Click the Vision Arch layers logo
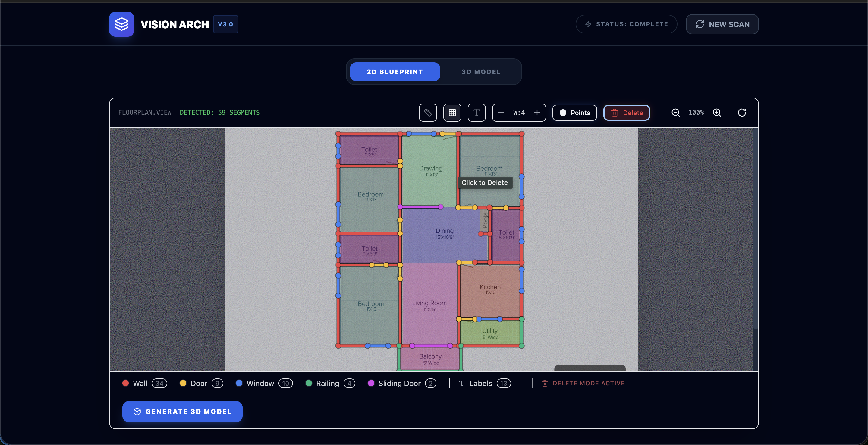Image resolution: width=868 pixels, height=445 pixels. pos(121,24)
